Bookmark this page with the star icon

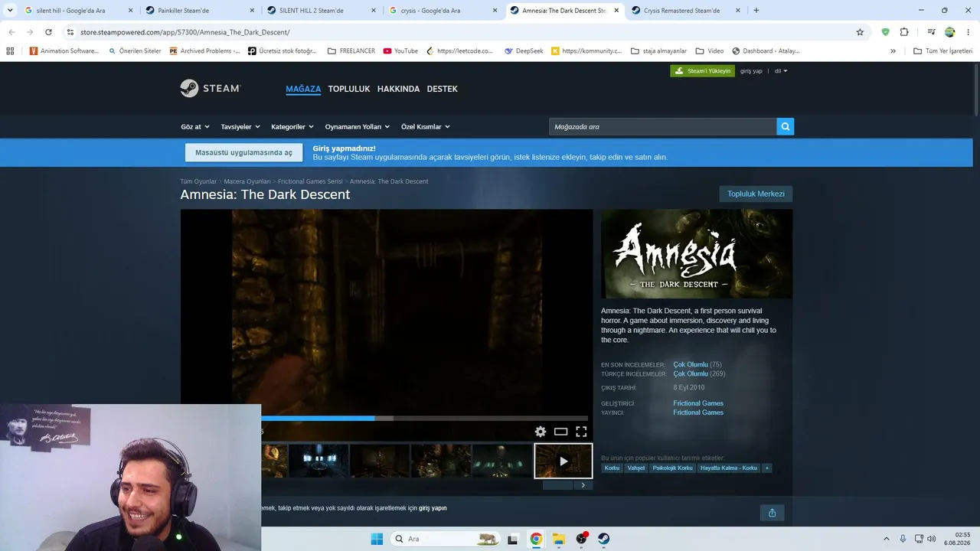coord(860,32)
